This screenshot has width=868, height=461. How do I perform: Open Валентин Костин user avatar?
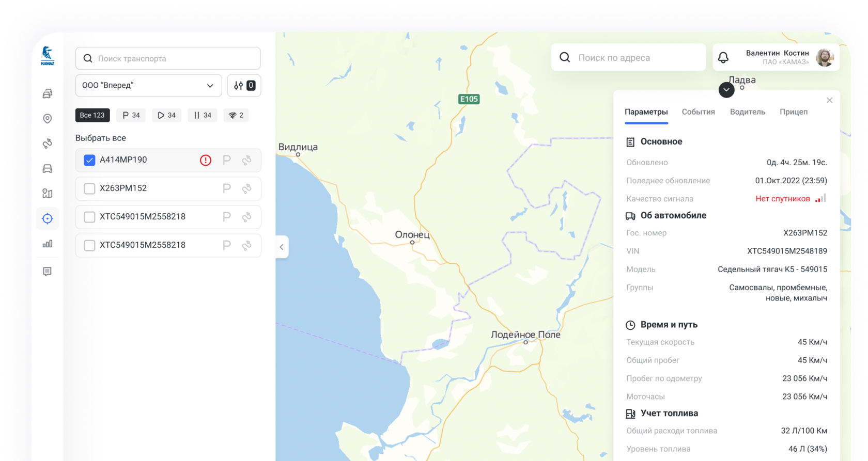[x=825, y=57]
